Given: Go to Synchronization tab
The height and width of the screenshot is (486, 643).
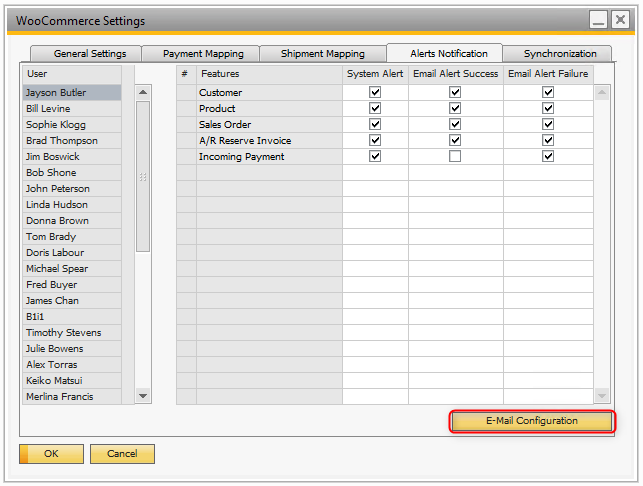Looking at the screenshot, I should point(559,54).
